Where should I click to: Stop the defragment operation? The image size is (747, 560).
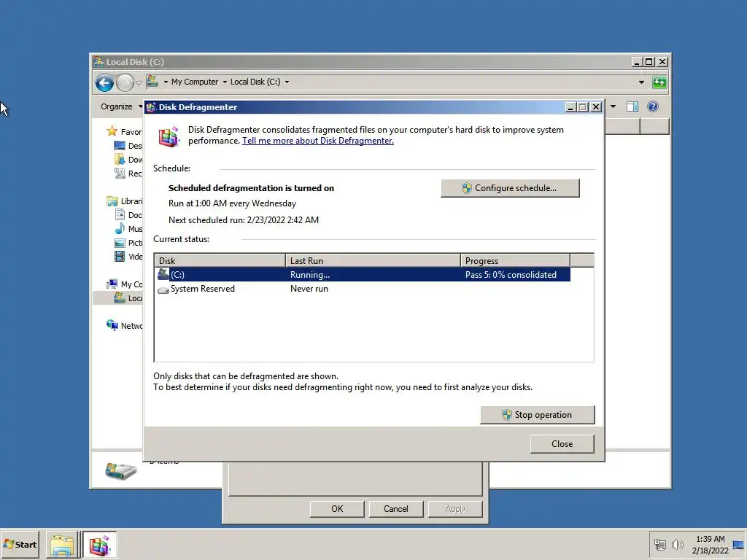(538, 415)
